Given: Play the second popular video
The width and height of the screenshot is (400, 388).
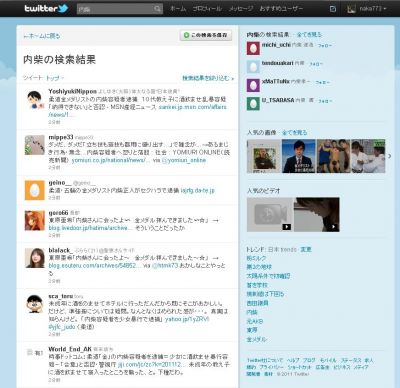Looking at the screenshot, I should 316,214.
